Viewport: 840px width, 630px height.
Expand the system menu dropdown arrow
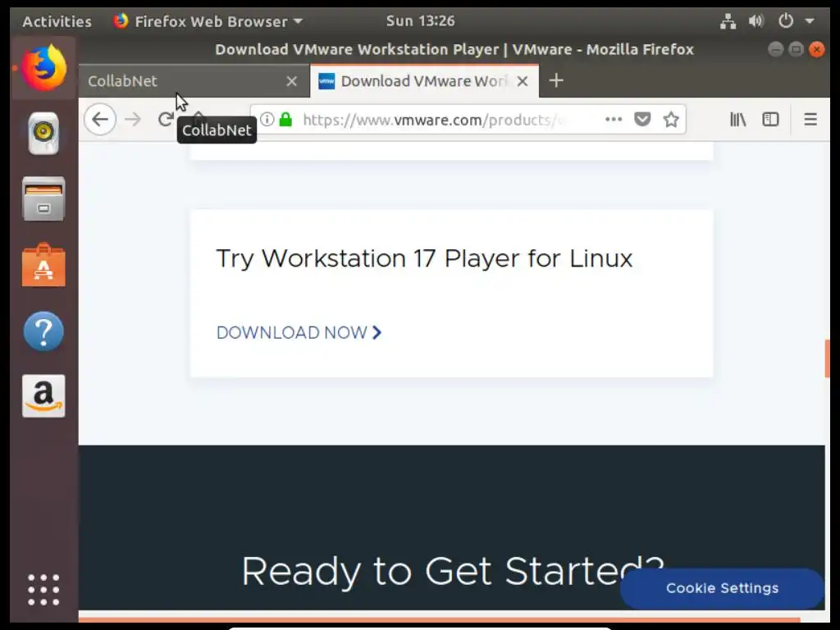(x=810, y=21)
